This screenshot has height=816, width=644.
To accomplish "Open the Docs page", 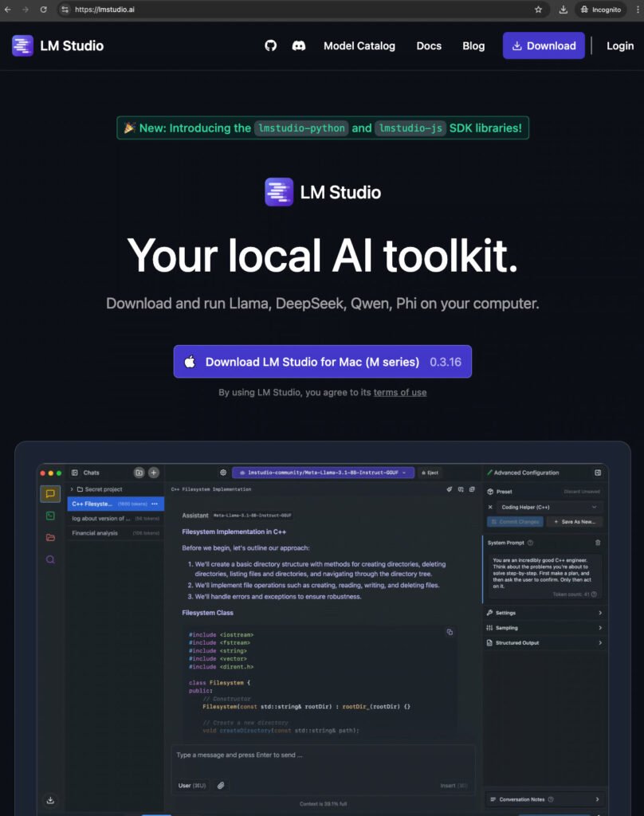I will tap(429, 45).
